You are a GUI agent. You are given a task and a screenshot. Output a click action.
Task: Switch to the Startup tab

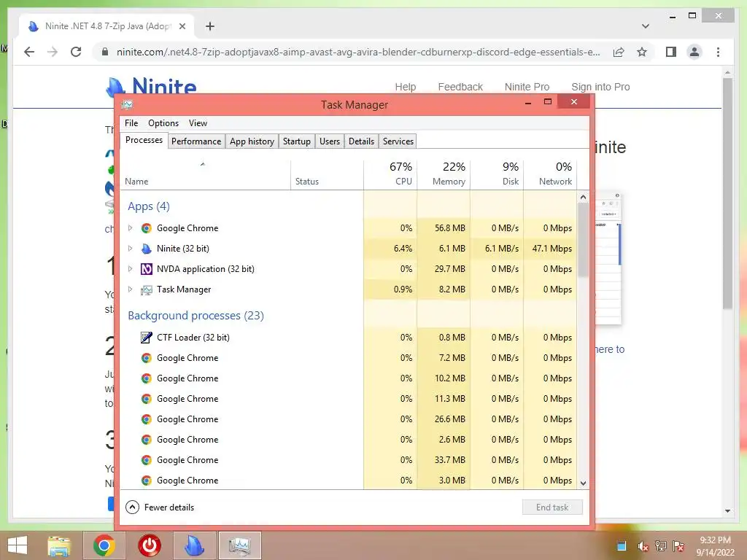click(297, 141)
